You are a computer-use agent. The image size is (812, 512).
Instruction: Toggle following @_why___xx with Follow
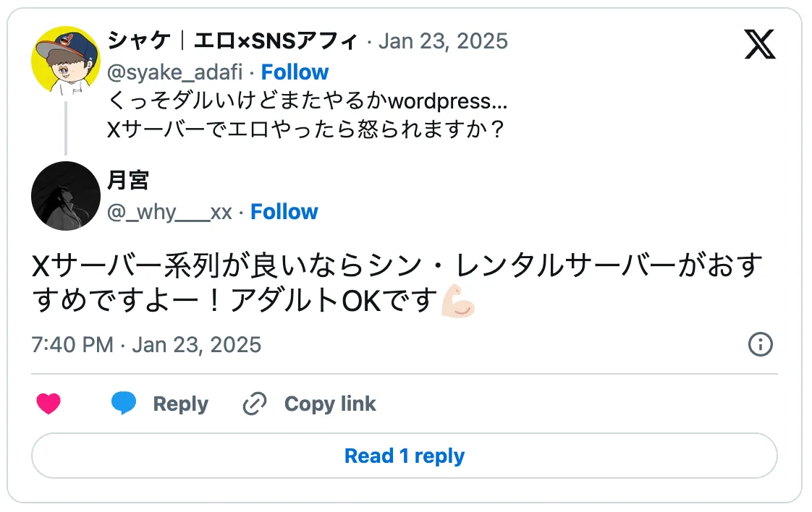pos(284,211)
